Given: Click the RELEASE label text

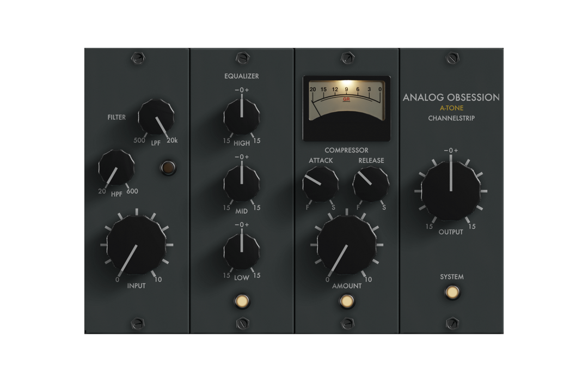Looking at the screenshot, I should [x=371, y=161].
